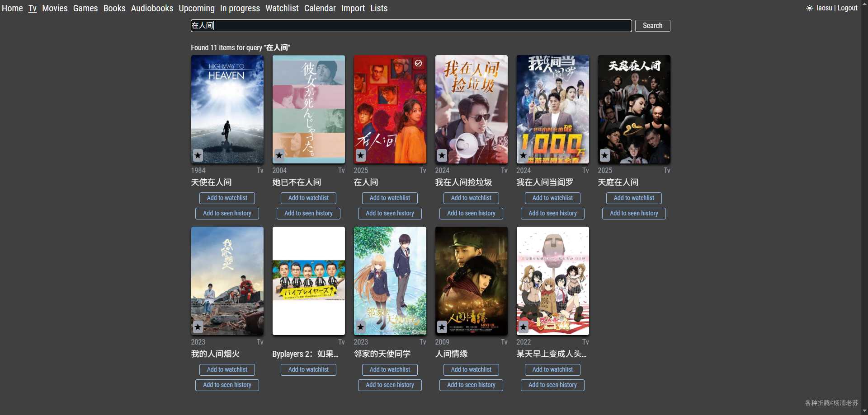Add 她已不在人间 to watchlist
Viewport: 868px width, 415px height.
(308, 198)
